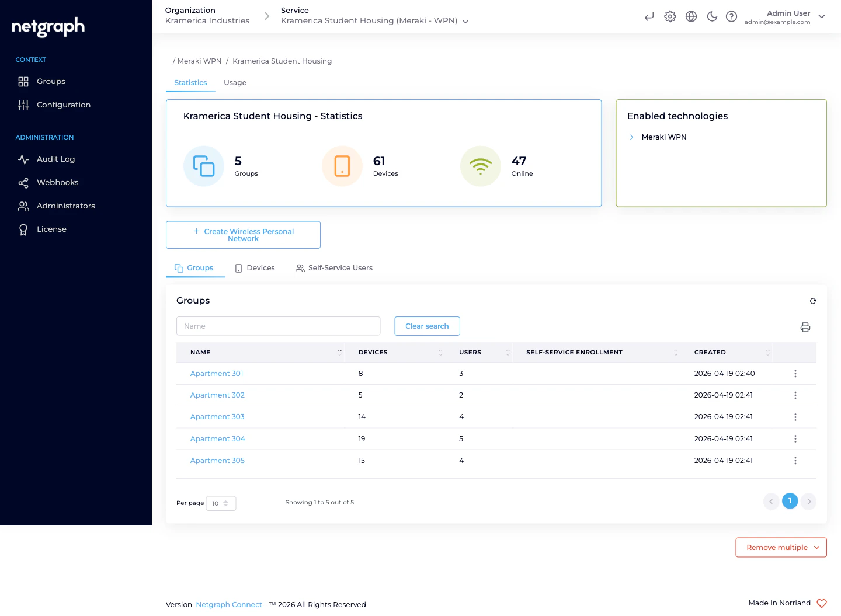This screenshot has height=616, width=841.
Task: Click Create Wireless Personal Network
Action: (242, 235)
